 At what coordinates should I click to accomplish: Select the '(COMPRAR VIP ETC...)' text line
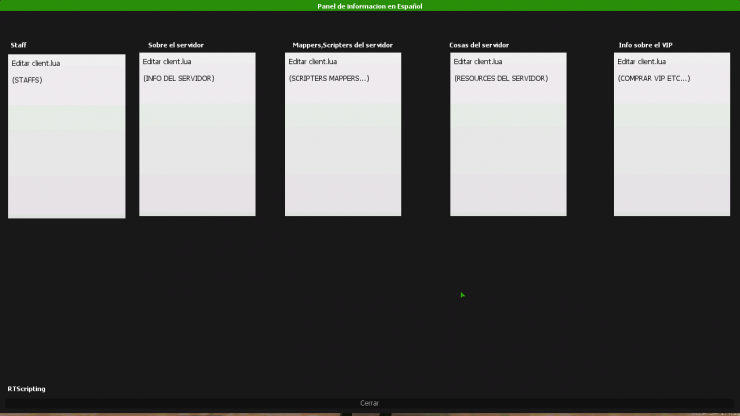tap(654, 78)
